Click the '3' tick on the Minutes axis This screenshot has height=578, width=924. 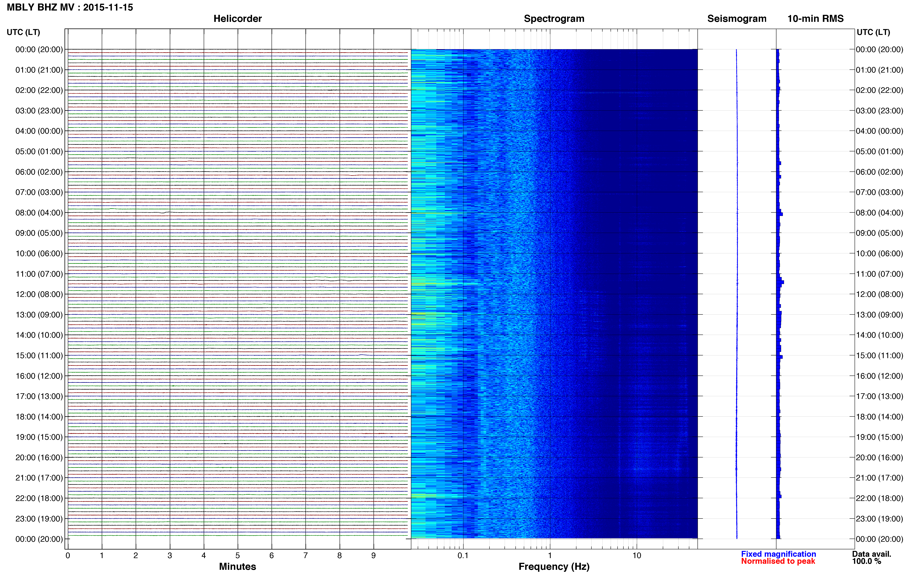tap(170, 555)
